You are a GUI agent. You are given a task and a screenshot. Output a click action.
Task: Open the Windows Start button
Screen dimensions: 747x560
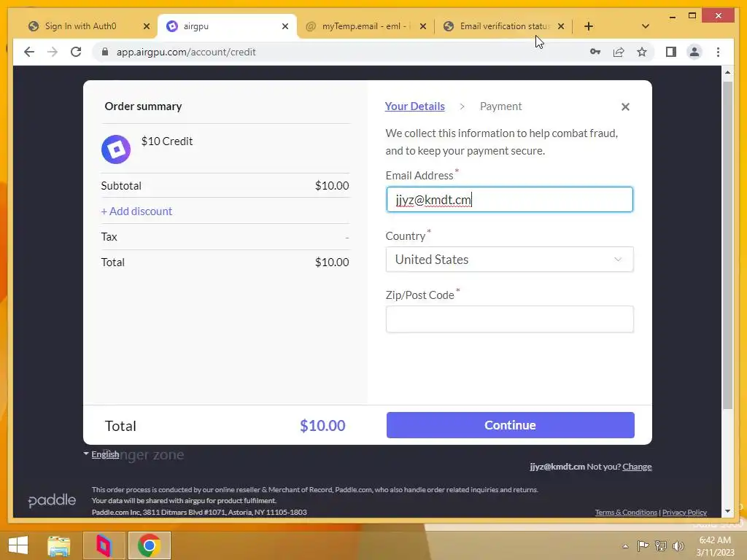18,545
